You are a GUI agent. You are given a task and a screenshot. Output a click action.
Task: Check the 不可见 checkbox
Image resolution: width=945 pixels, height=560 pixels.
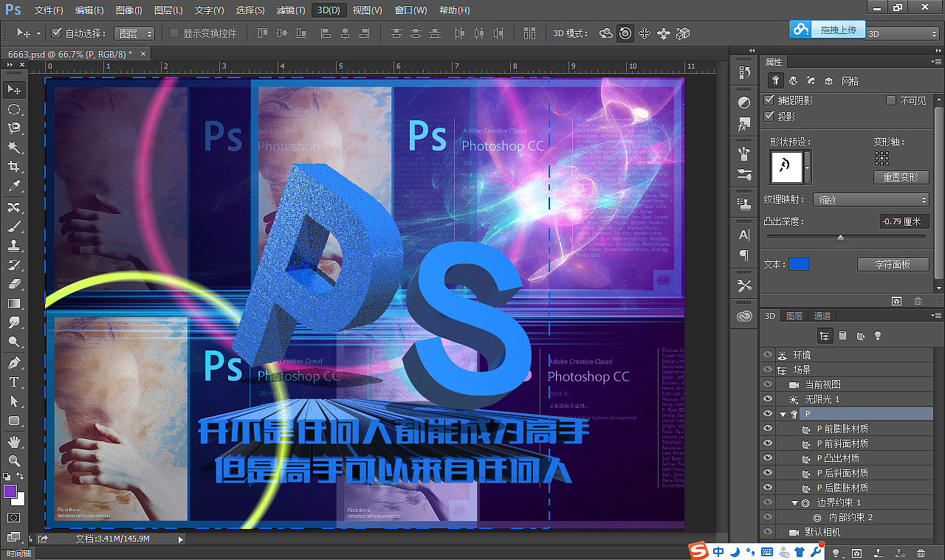point(891,100)
